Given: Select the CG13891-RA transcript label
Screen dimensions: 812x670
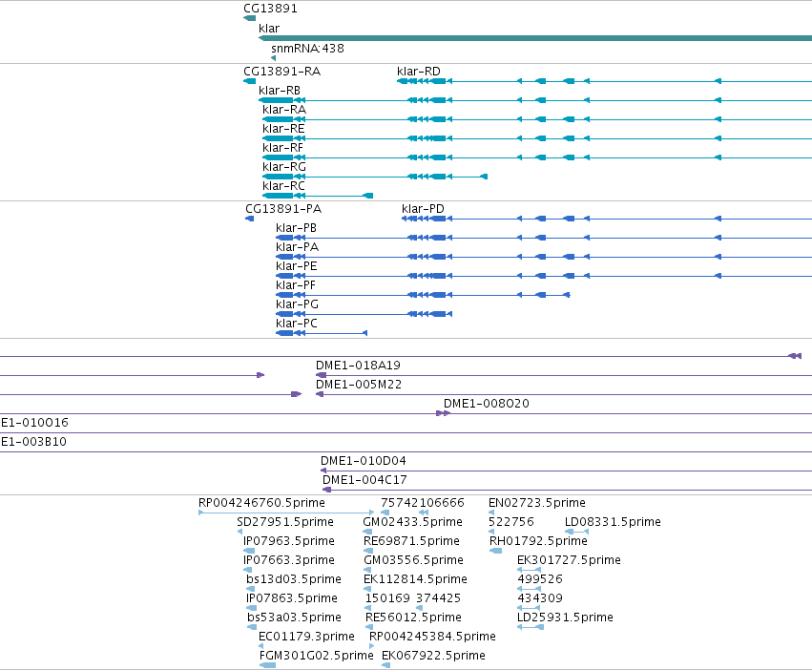Looking at the screenshot, I should [x=281, y=72].
